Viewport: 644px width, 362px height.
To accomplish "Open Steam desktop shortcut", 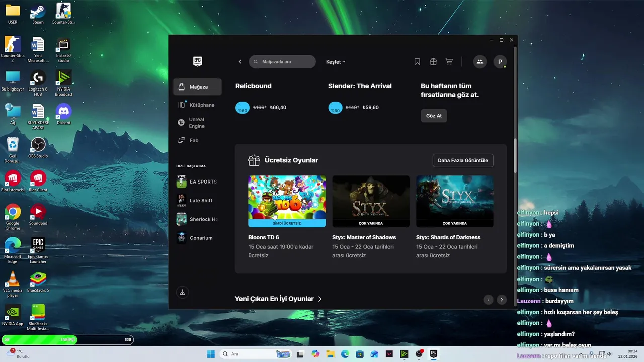I will pyautogui.click(x=38, y=14).
